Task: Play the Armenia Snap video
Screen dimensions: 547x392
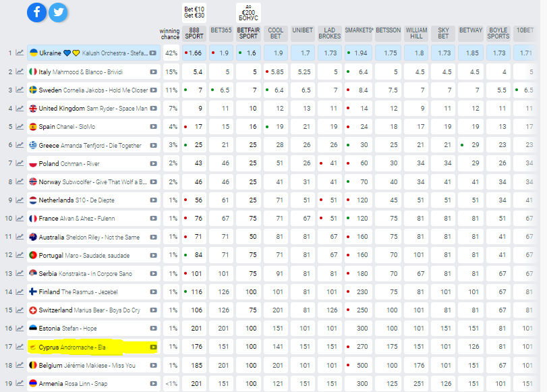Action: click(153, 383)
